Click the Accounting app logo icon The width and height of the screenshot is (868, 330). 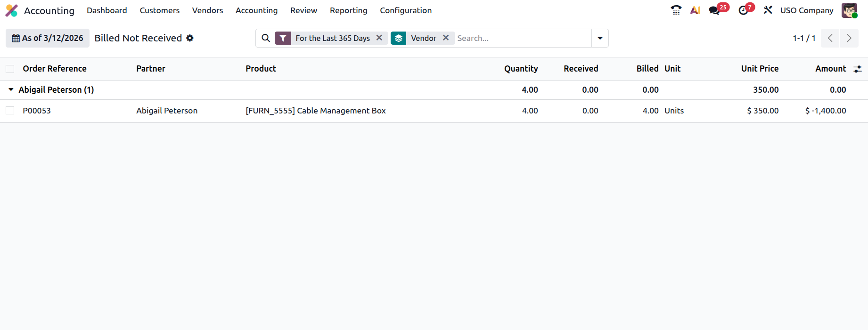(x=11, y=10)
